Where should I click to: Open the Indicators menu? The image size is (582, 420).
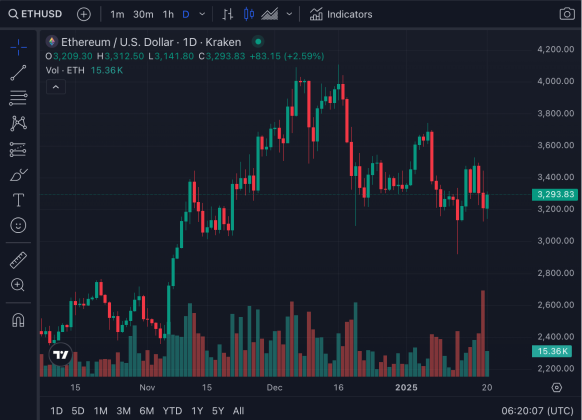pyautogui.click(x=341, y=14)
